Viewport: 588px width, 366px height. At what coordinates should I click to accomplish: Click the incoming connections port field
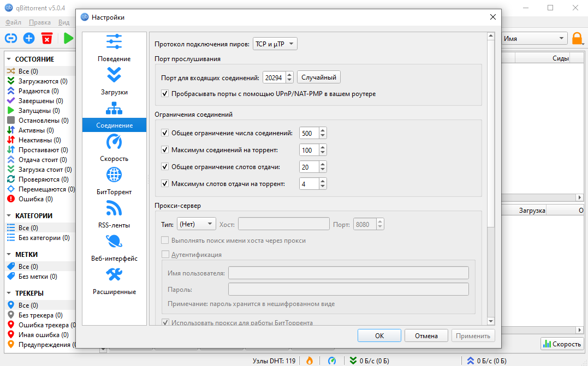pyautogui.click(x=274, y=77)
